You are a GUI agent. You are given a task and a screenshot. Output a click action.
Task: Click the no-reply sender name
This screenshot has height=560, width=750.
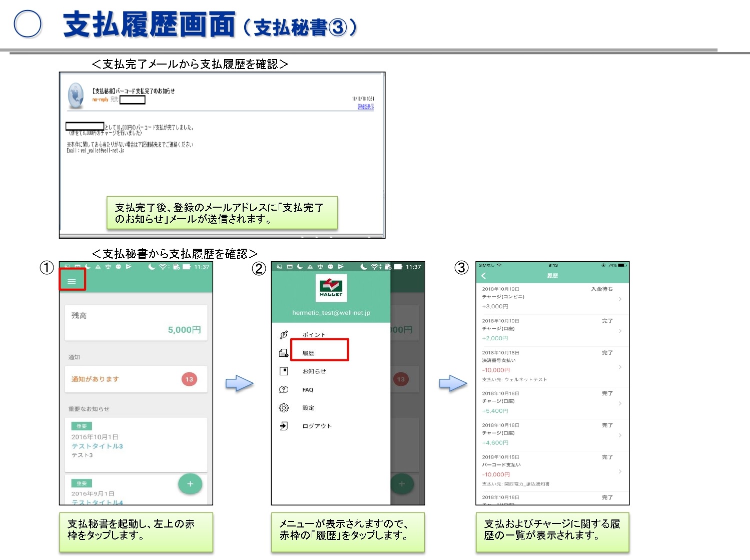point(100,100)
